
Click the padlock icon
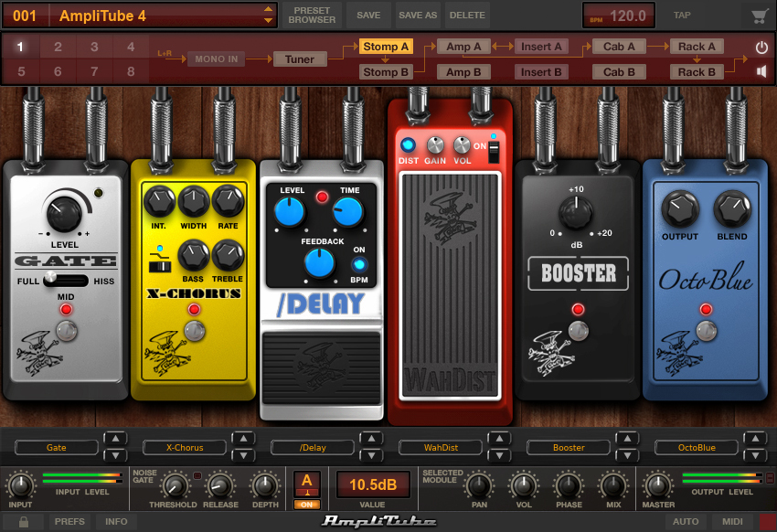[23, 522]
